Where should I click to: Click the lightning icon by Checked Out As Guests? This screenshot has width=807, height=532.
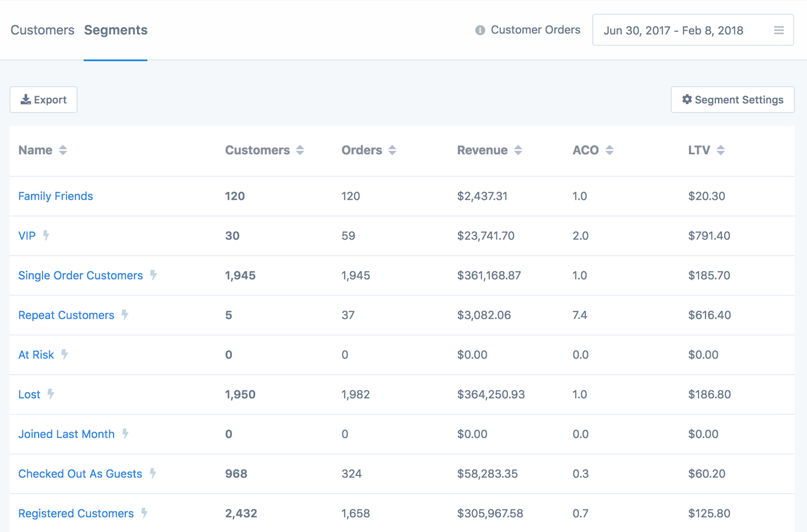[153, 473]
